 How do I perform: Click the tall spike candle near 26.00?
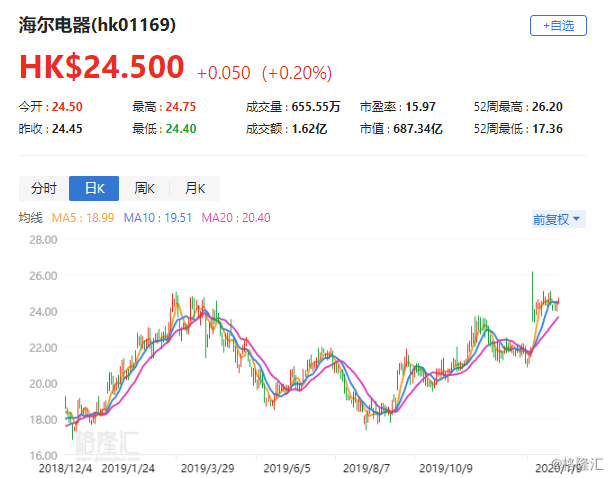click(x=532, y=285)
